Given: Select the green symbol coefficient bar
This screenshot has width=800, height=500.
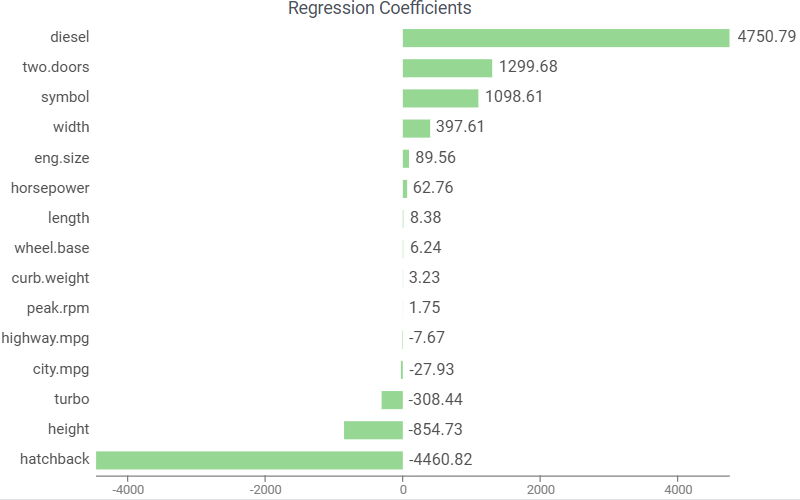Looking at the screenshot, I should (440, 98).
